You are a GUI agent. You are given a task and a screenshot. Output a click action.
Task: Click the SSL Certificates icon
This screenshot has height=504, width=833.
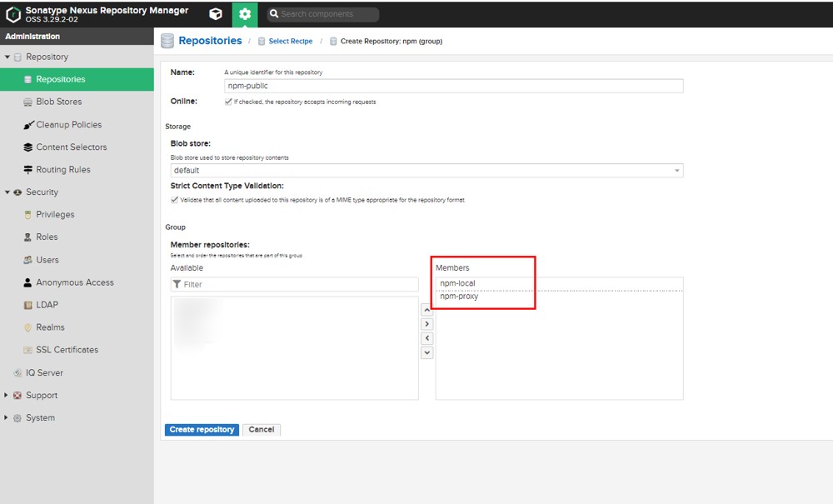point(27,350)
